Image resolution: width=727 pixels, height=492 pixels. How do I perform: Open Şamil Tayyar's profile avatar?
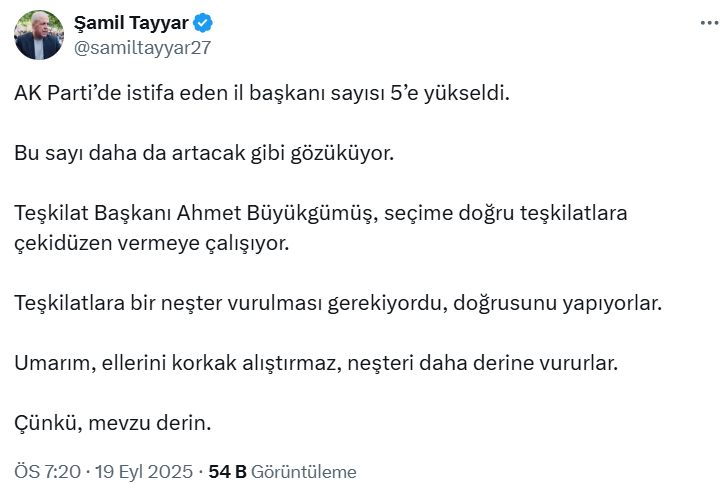point(39,36)
